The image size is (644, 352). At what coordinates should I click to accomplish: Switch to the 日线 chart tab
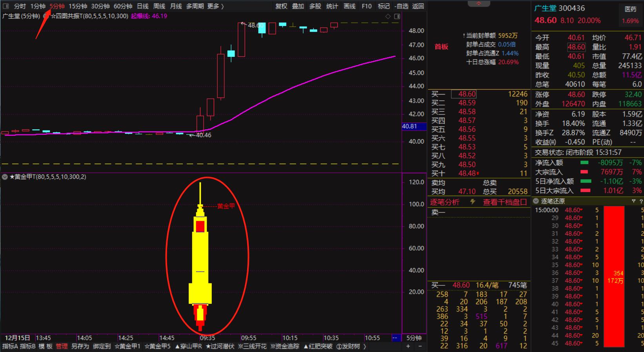click(143, 6)
